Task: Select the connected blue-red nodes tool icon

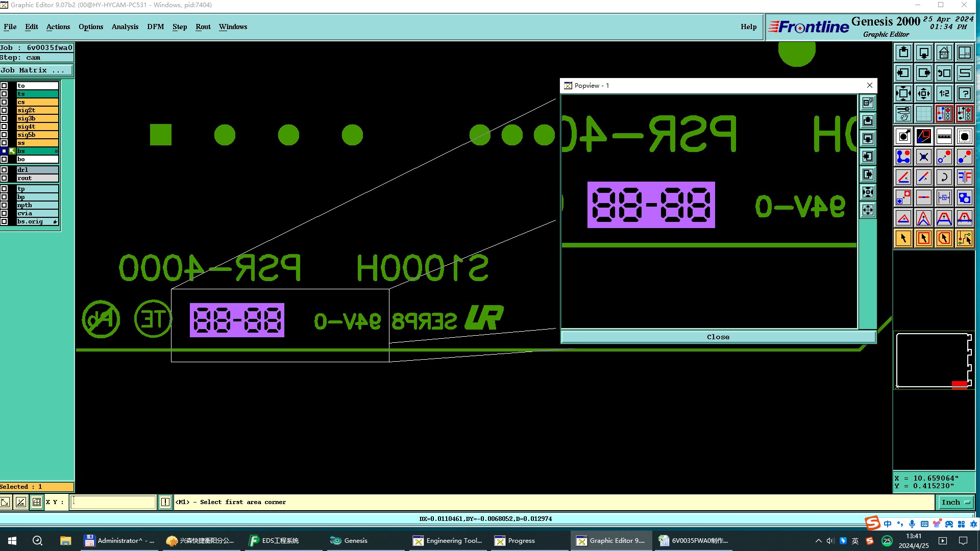Action: coord(903,157)
